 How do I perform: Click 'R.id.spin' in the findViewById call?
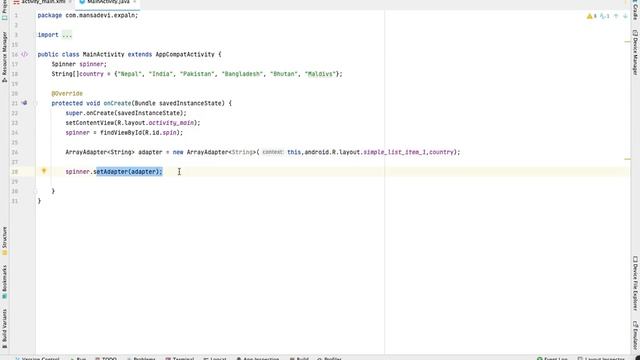point(161,133)
